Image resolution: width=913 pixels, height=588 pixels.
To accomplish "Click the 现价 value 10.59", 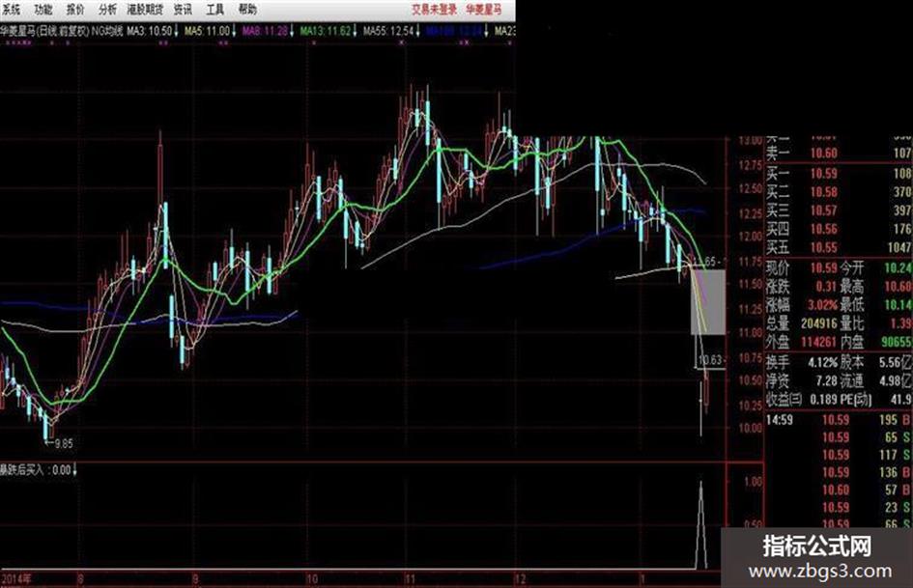I will pos(823,268).
